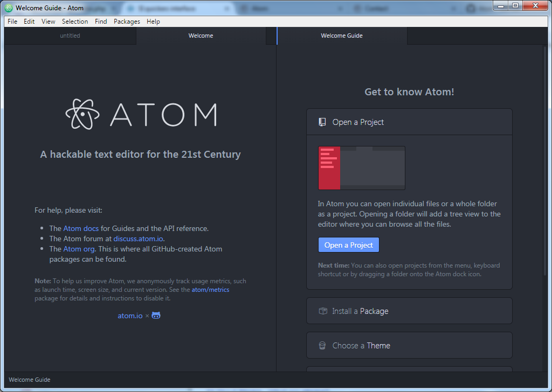Open the Selection menu
552x392 pixels.
pos(75,21)
